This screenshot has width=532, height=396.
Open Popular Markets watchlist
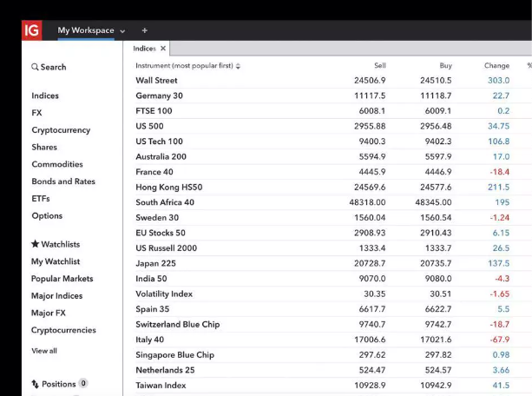(x=62, y=279)
